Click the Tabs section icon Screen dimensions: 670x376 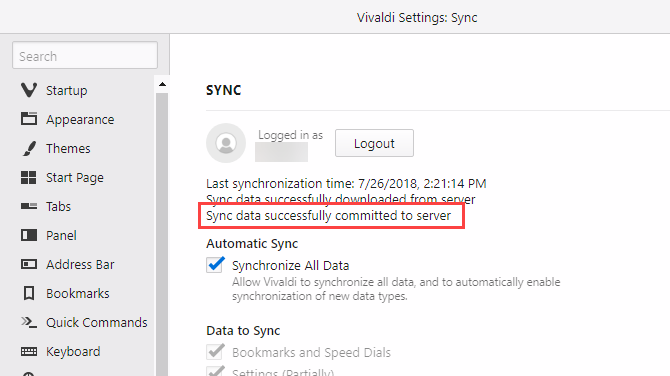pos(29,206)
